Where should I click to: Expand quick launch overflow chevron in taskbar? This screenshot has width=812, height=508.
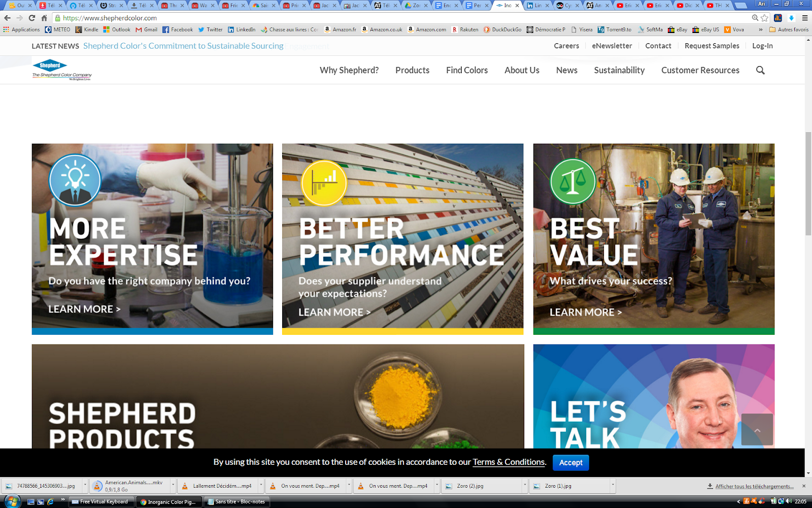coord(63,500)
